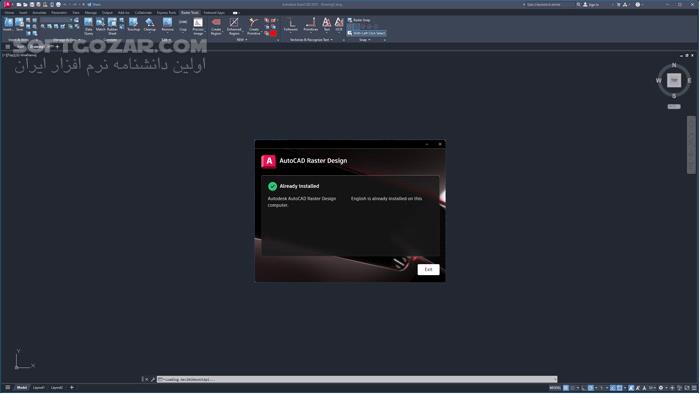
Task: Minimize the installer dialog
Action: pyautogui.click(x=427, y=144)
